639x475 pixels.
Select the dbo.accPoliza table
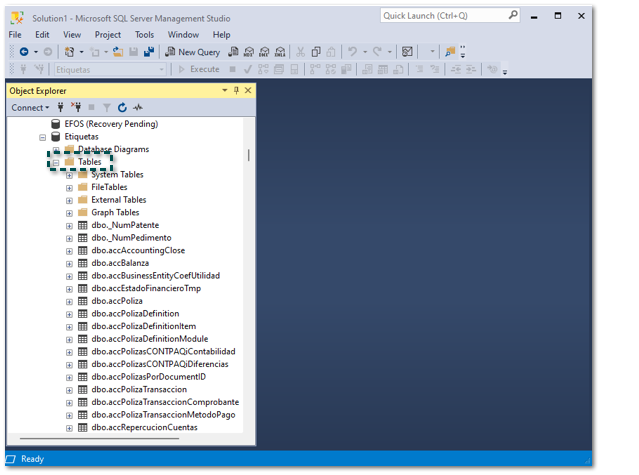click(x=116, y=301)
